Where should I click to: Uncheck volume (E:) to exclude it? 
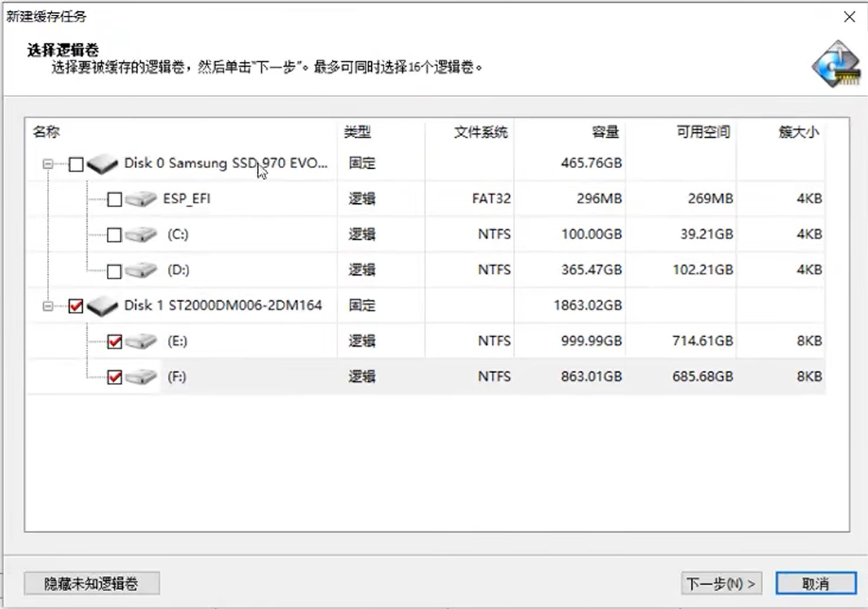pos(114,341)
